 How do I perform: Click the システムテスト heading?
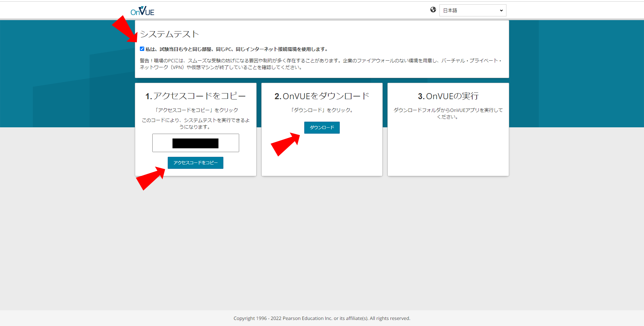(169, 34)
